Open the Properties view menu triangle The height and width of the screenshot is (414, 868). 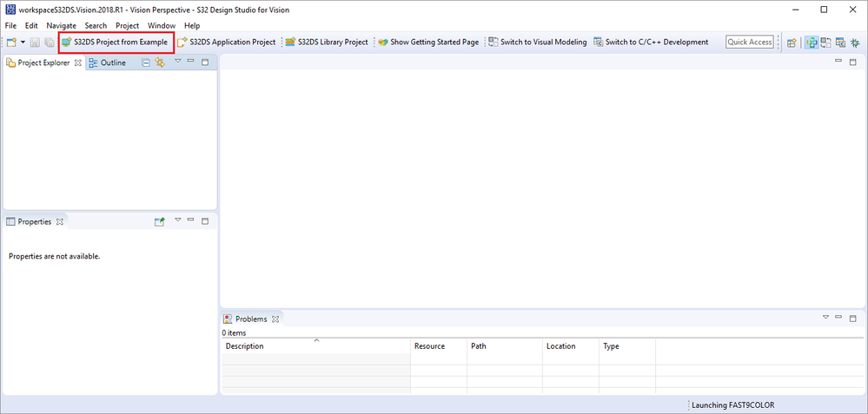click(178, 220)
